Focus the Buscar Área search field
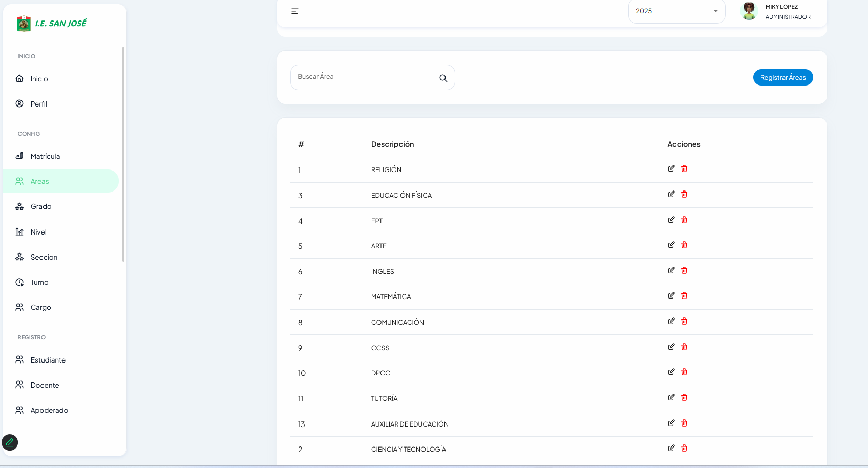 click(x=364, y=77)
